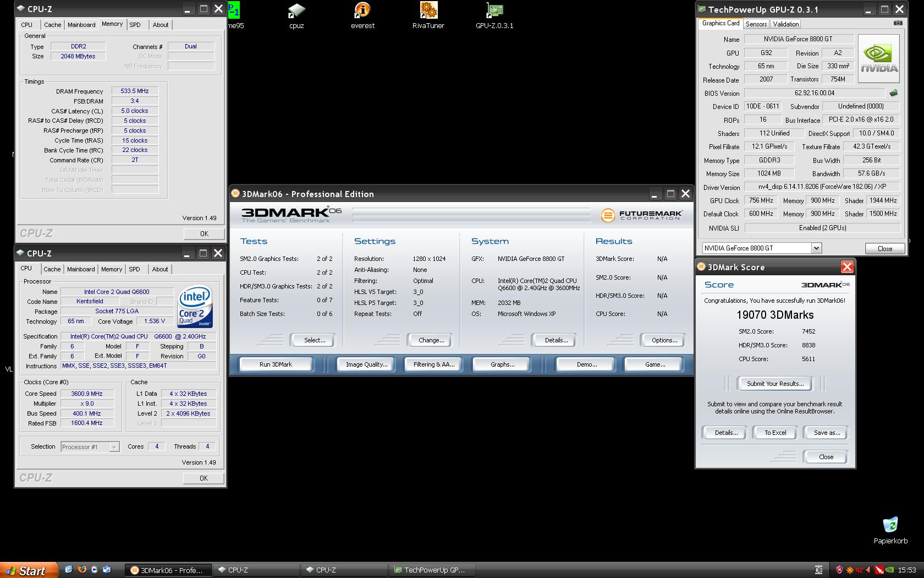Click the Graphs... button
This screenshot has width=924, height=578.
(x=502, y=364)
